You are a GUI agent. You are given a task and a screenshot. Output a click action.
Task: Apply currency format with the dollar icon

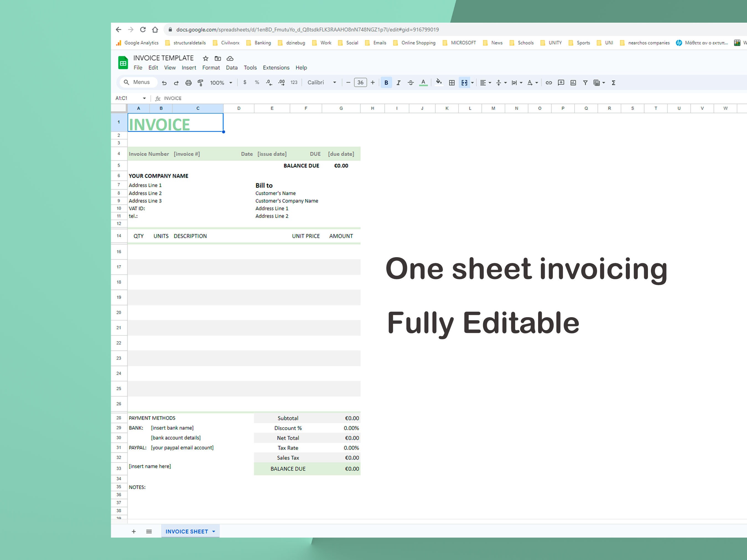pos(245,82)
